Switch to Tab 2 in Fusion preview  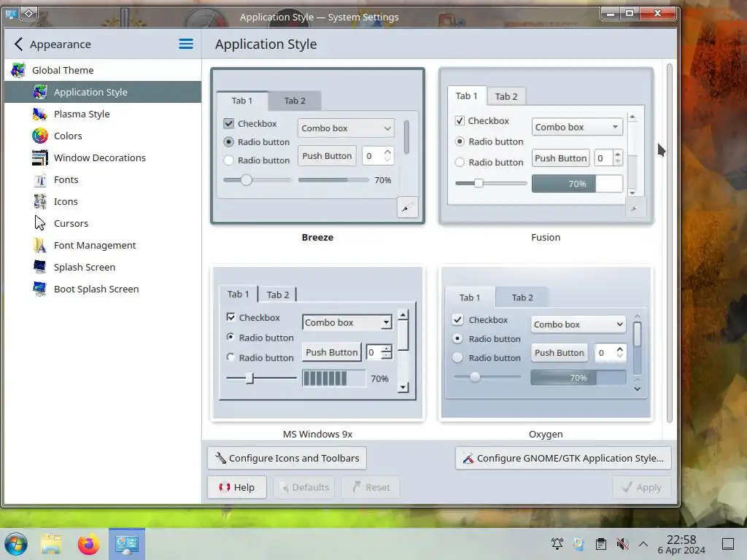(506, 97)
